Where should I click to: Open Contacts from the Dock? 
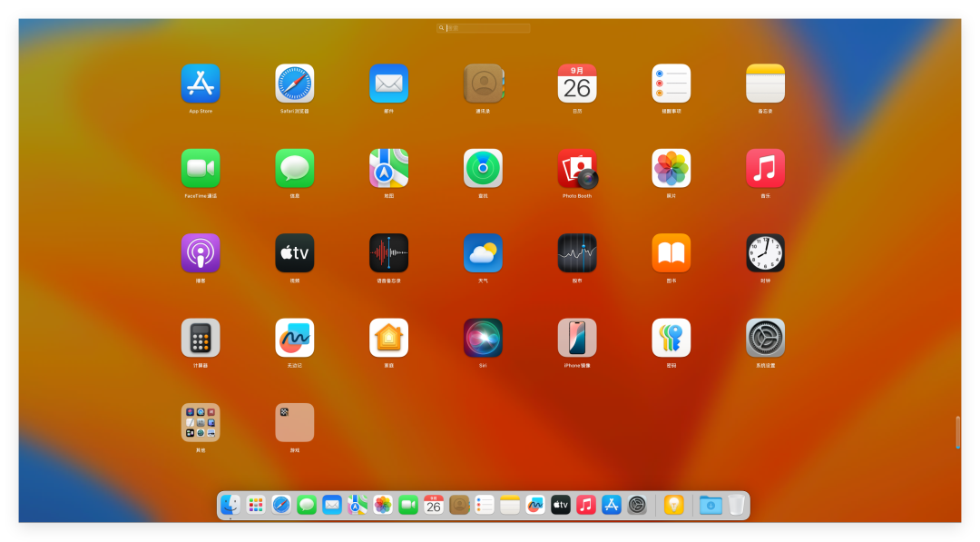pos(459,505)
